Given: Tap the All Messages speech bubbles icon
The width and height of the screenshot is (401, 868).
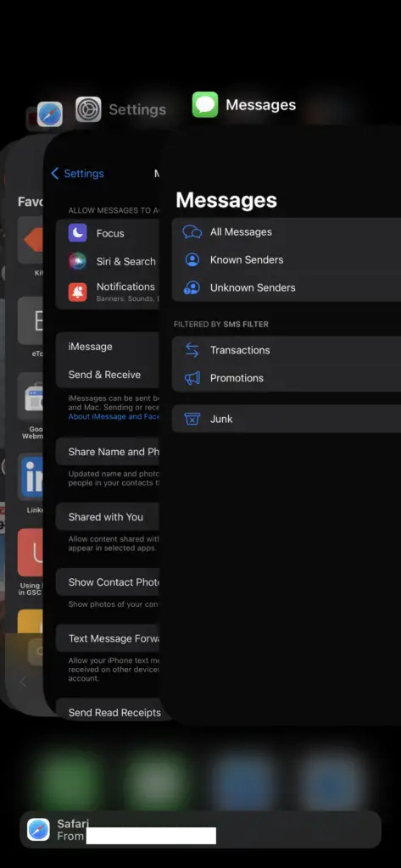Looking at the screenshot, I should click(192, 232).
